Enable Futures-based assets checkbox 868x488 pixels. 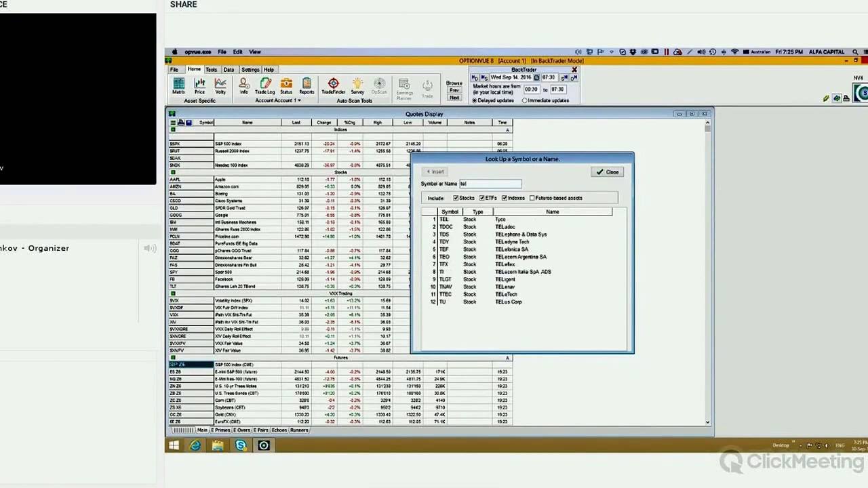(x=532, y=198)
